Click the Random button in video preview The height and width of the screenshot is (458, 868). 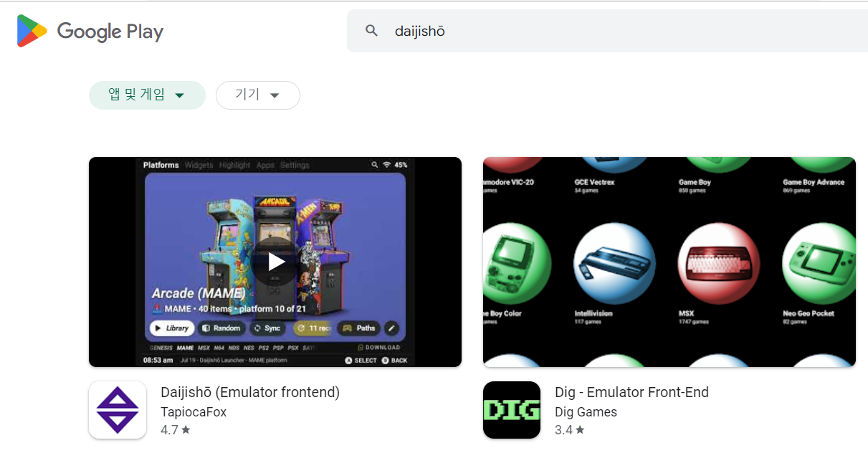tap(221, 328)
